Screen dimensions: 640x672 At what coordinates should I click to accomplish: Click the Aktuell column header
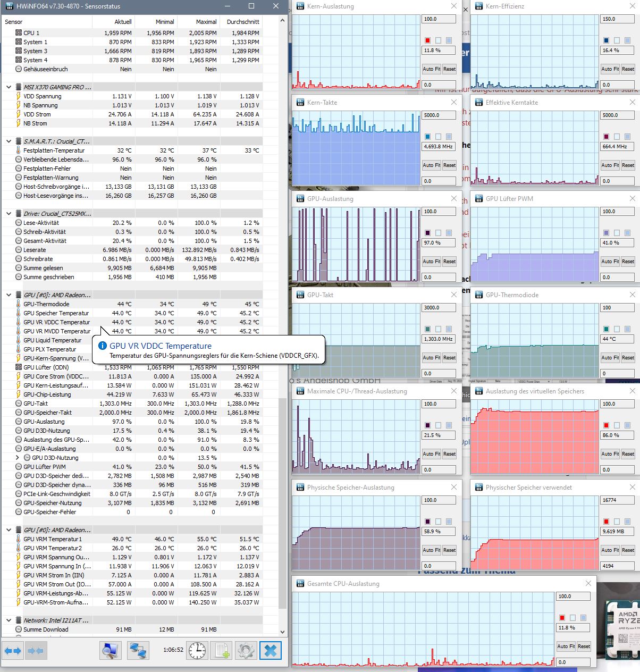pos(113,22)
